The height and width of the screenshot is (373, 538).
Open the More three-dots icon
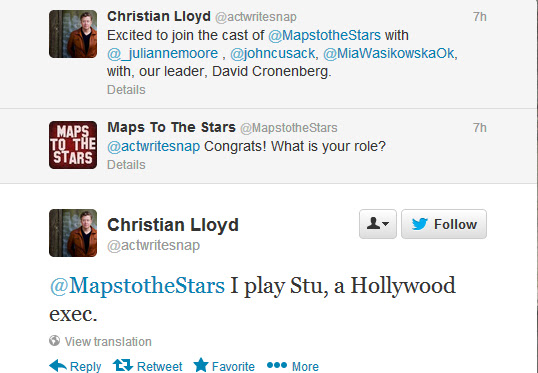(277, 365)
